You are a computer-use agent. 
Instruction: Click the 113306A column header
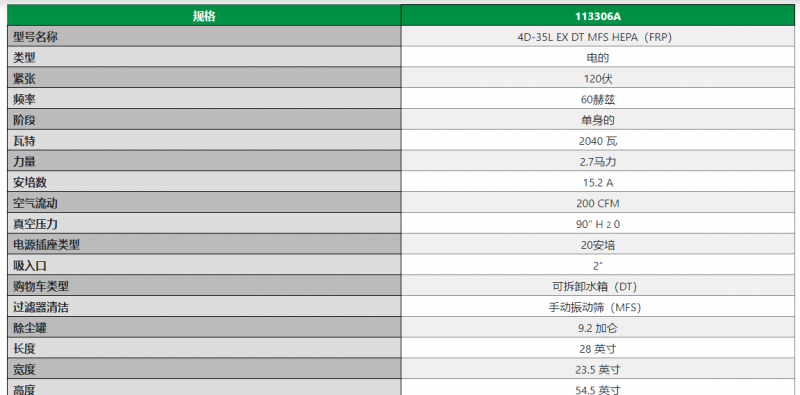[x=598, y=16]
